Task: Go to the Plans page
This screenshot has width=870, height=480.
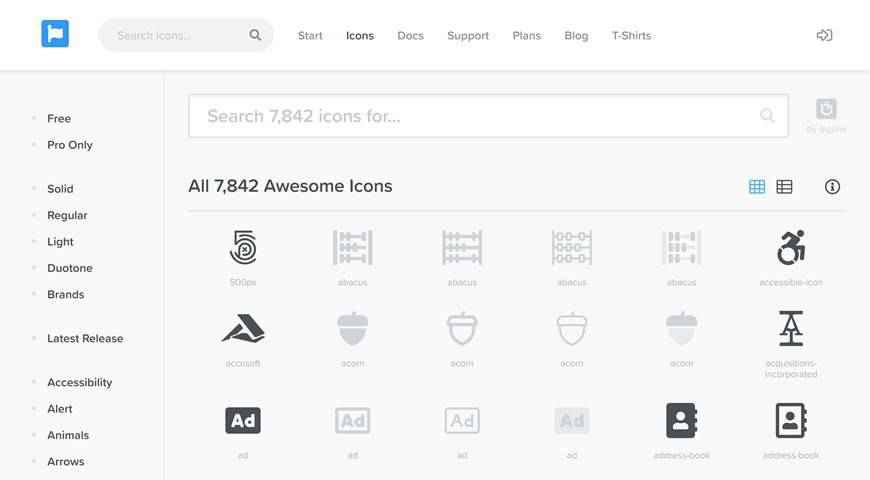Action: 527,36
